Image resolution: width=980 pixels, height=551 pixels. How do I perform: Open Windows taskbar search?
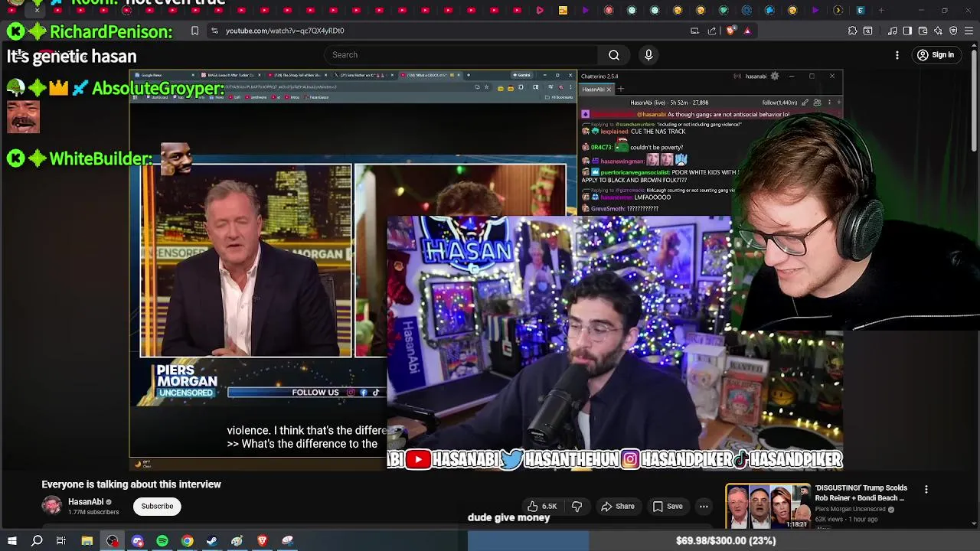point(37,541)
